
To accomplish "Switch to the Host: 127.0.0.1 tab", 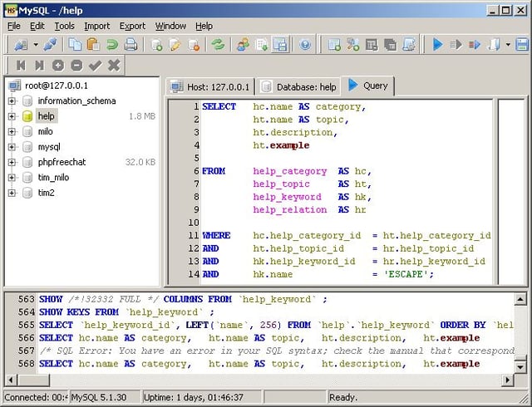I will [210, 87].
